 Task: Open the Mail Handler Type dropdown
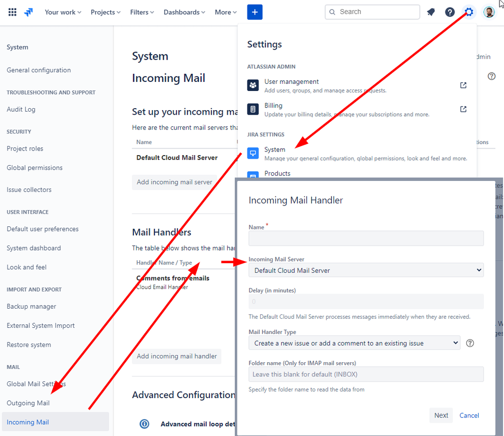(354, 343)
